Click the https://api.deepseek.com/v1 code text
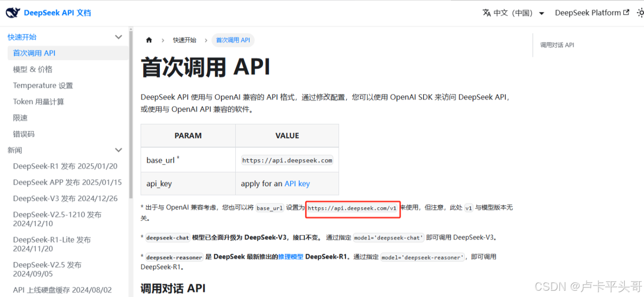This screenshot has width=644, height=297. 352,208
